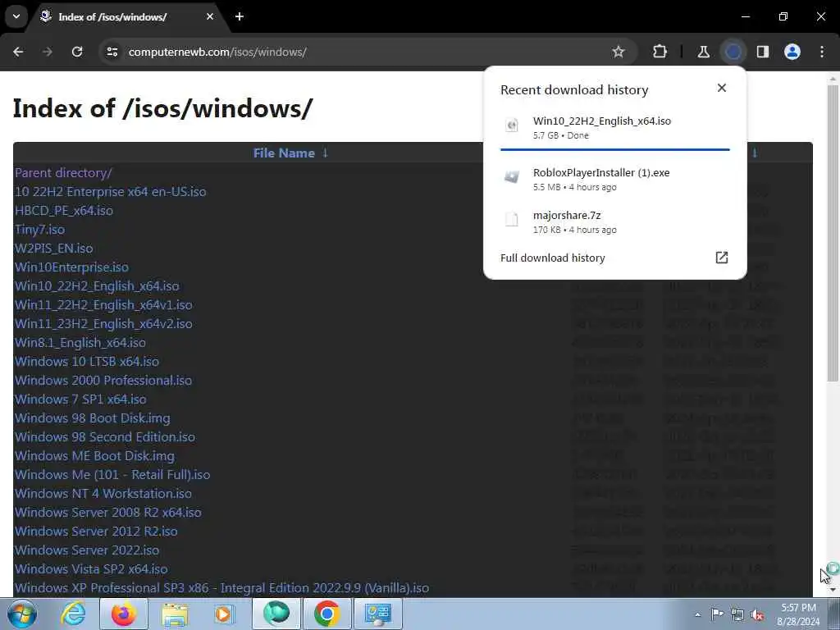
Task: Click the page vertical scrollbar thumb
Action: pos(833,233)
